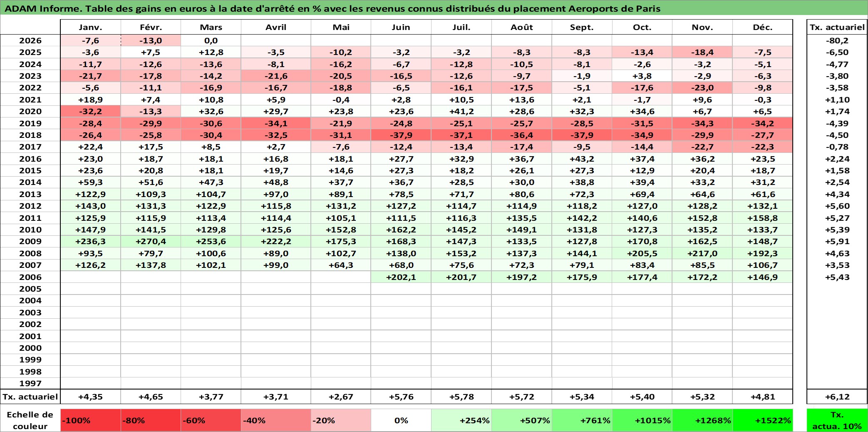Image resolution: width=868 pixels, height=432 pixels.
Task: Select the 'Tx. actuariel' right column header
Action: pos(837,27)
